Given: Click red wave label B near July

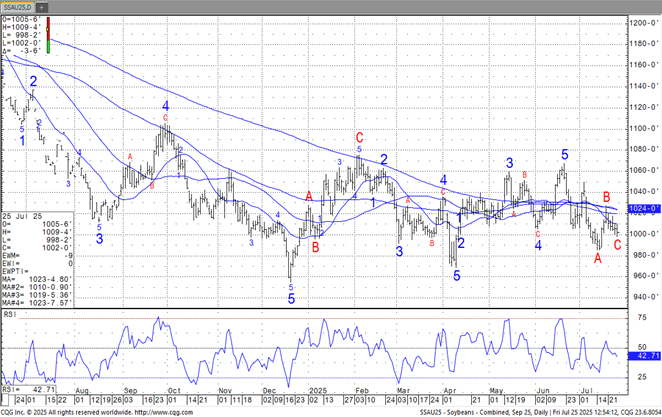Looking at the screenshot, I should point(606,198).
